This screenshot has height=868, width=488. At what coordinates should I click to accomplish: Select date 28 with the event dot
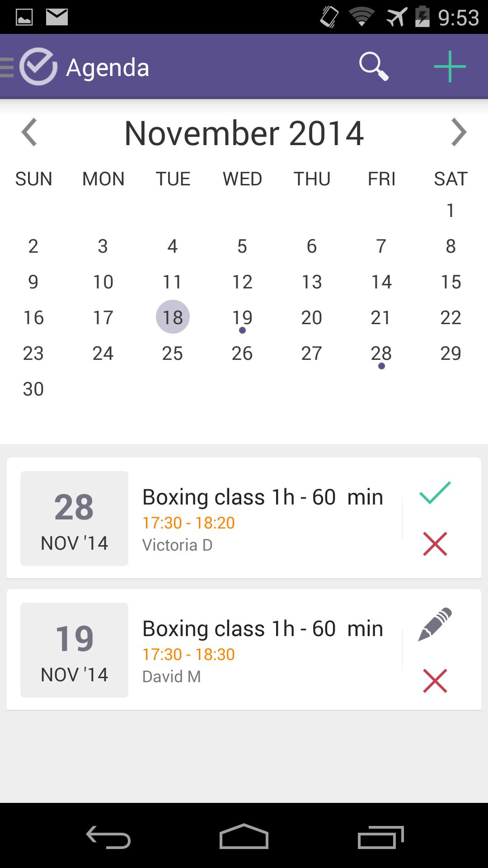click(381, 353)
